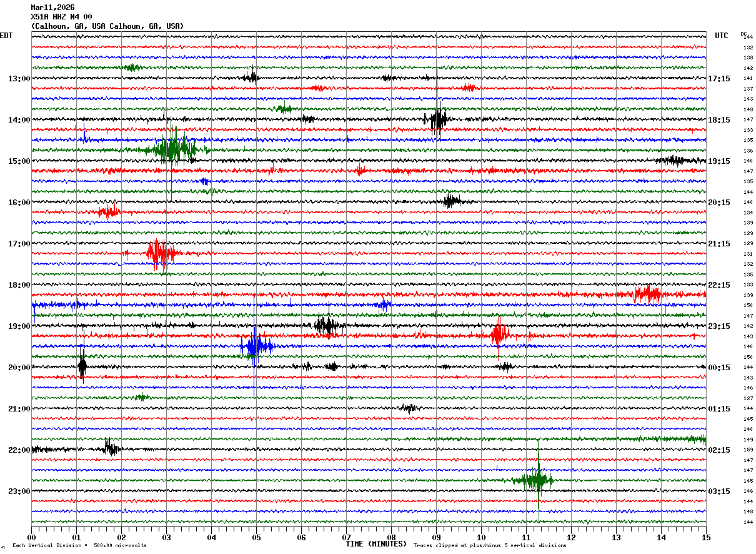Click the DC value 138
Image resolution: width=756 pixels, height=554 pixels.
[748, 58]
